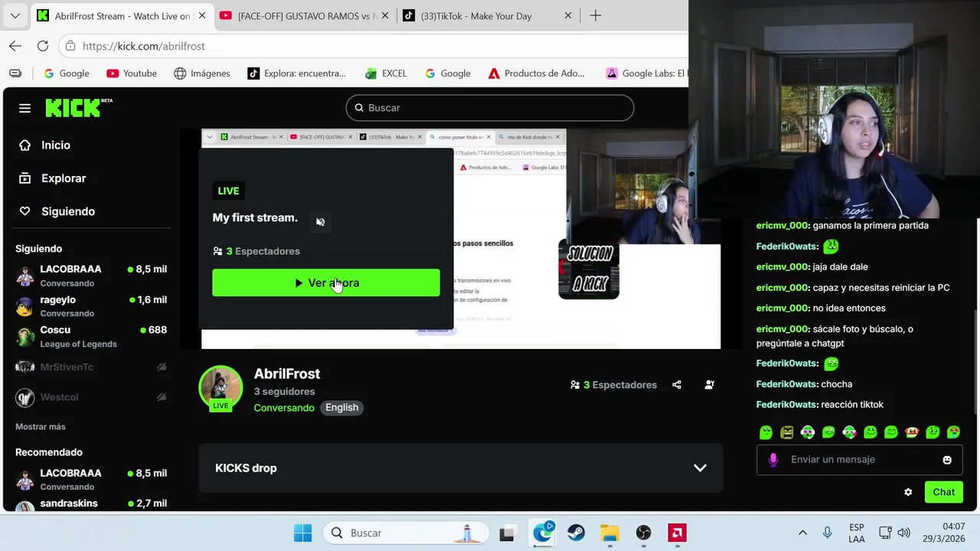Click the kick.com/abrilfrost address bar
This screenshot has height=551, width=980.
pyautogui.click(x=375, y=46)
